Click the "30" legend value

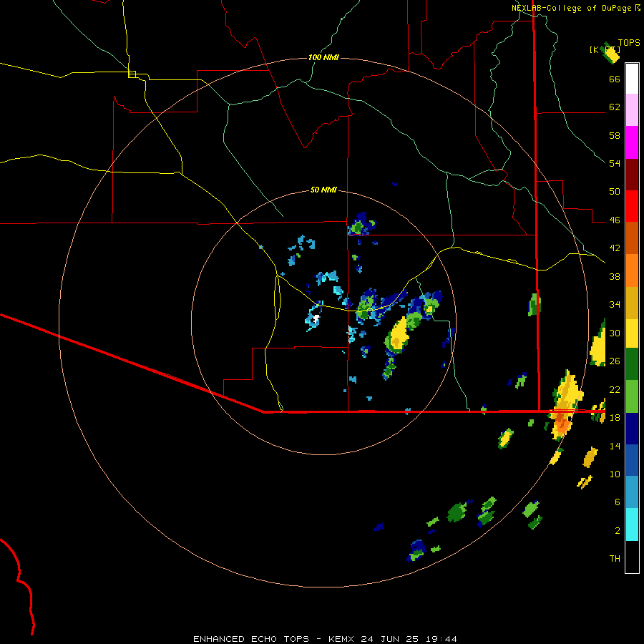click(615, 333)
